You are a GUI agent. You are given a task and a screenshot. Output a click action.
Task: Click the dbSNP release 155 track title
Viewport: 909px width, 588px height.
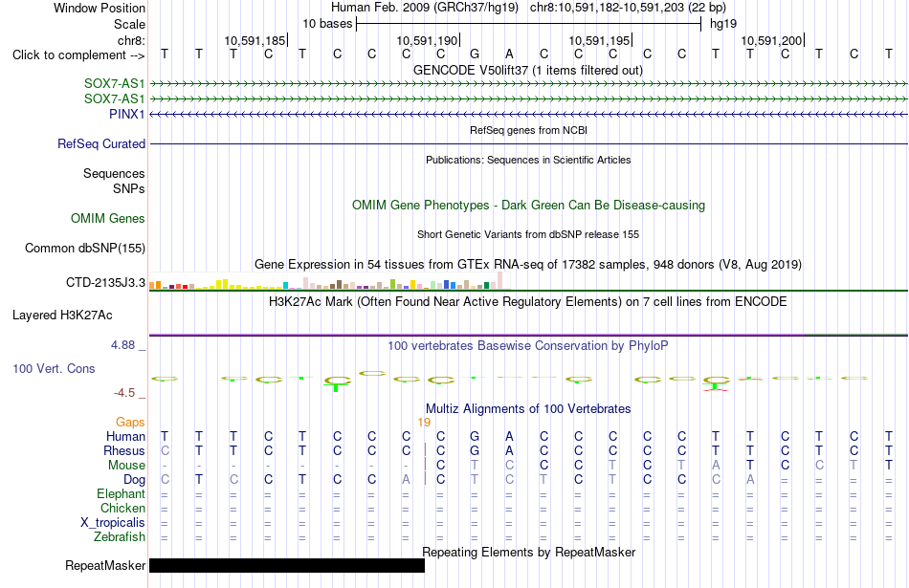(x=528, y=234)
